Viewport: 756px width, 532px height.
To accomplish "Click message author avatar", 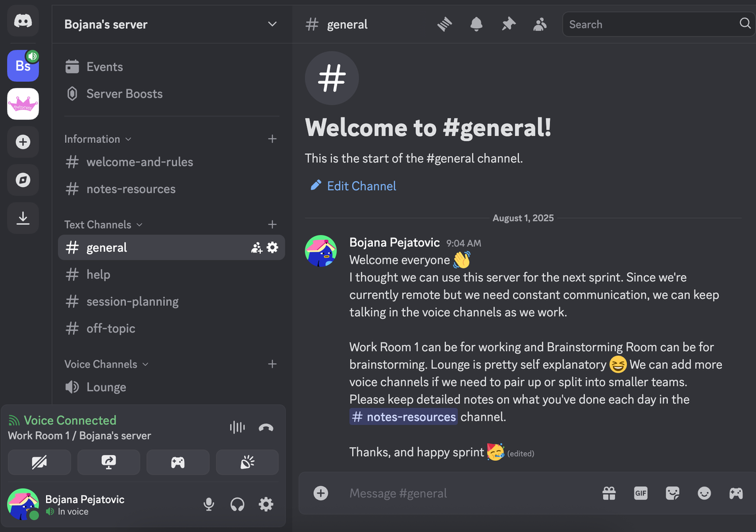I will click(321, 251).
